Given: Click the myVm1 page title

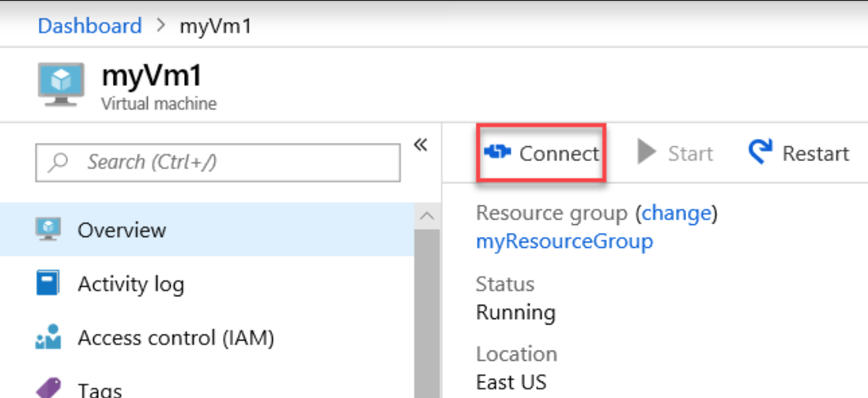Looking at the screenshot, I should click(152, 76).
